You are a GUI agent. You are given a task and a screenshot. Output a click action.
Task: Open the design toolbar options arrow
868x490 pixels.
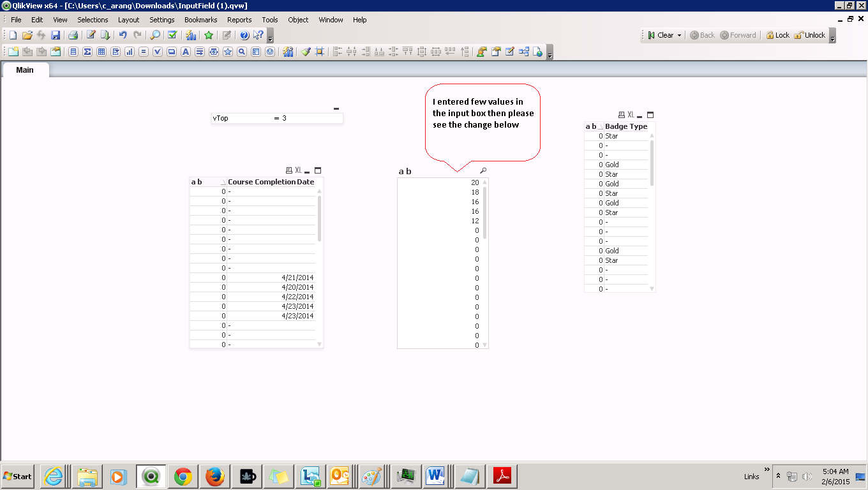pos(550,54)
